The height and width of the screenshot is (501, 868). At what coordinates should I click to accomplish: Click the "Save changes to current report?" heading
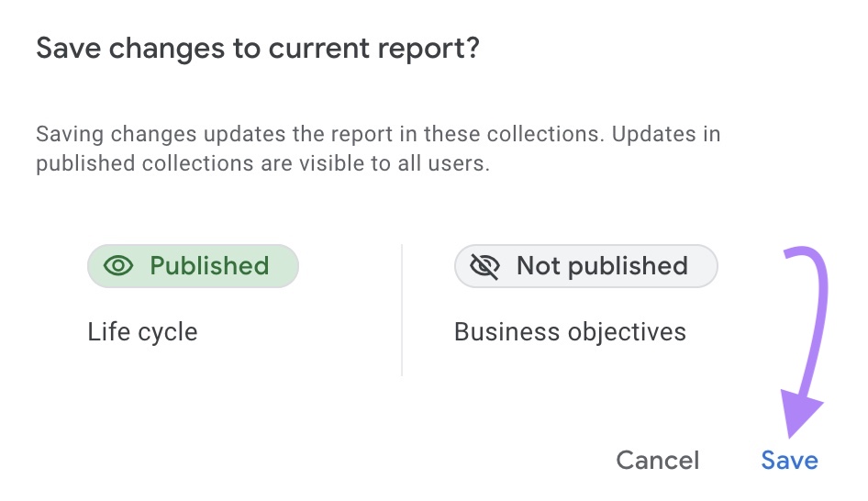click(x=258, y=50)
